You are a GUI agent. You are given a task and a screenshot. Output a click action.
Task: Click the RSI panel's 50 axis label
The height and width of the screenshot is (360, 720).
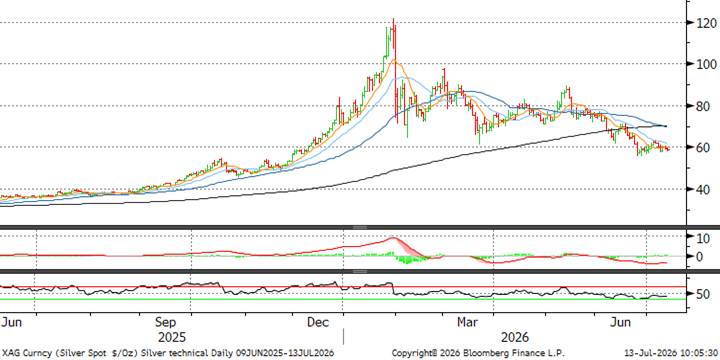click(x=702, y=294)
